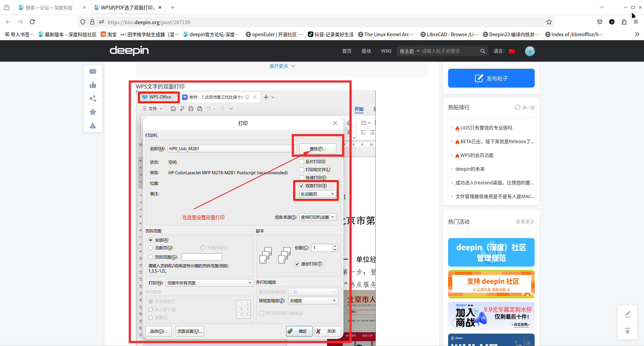Open the 淘宝 bookmark
This screenshot has height=346, width=644.
[109, 34]
